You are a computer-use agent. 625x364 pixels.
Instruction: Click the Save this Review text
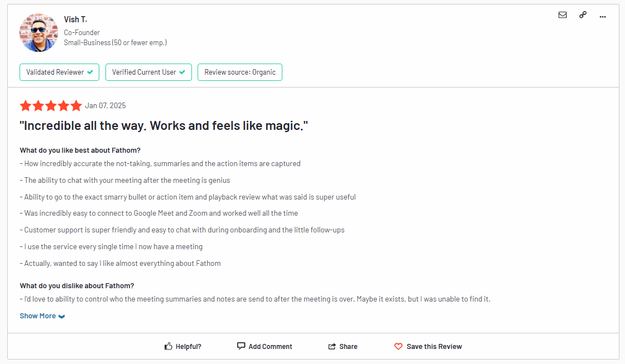click(434, 347)
